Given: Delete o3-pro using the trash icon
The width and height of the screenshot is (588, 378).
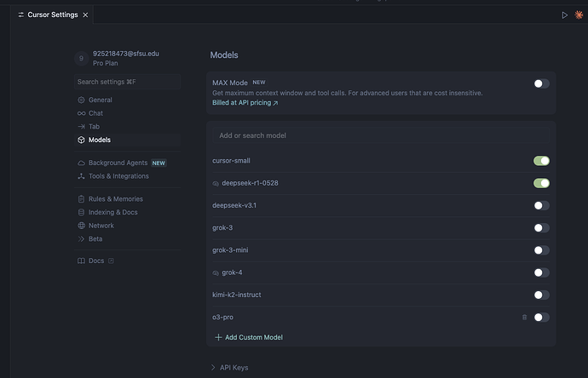Looking at the screenshot, I should pyautogui.click(x=524, y=318).
